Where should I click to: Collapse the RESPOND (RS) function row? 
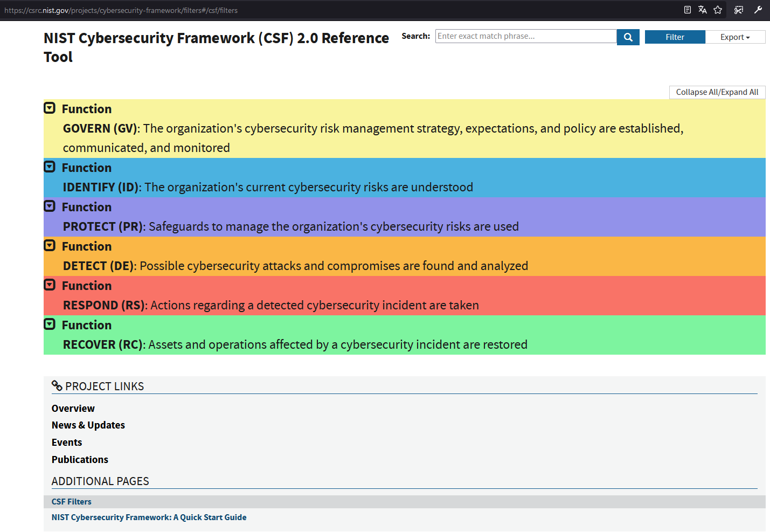pos(50,285)
